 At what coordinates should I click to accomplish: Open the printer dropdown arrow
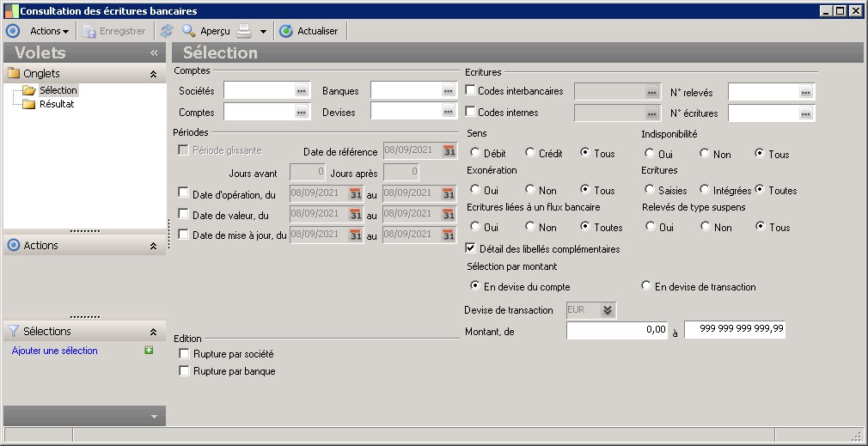pyautogui.click(x=263, y=32)
